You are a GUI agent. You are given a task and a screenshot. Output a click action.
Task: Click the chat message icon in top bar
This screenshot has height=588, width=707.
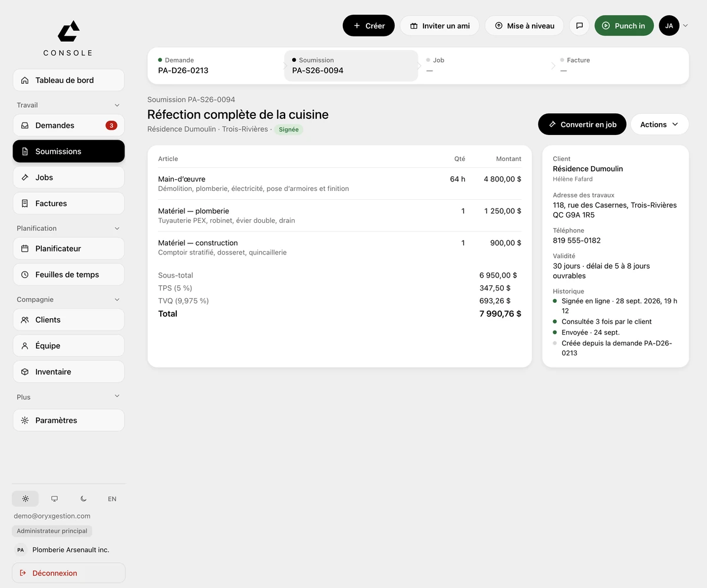tap(579, 26)
